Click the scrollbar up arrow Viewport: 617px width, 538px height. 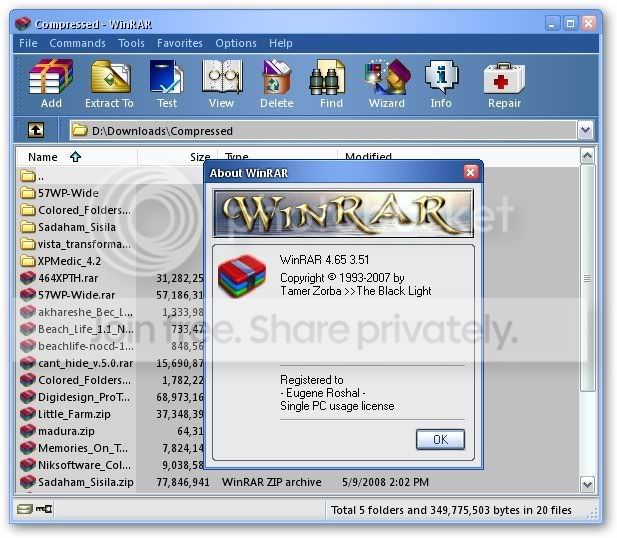pos(587,156)
